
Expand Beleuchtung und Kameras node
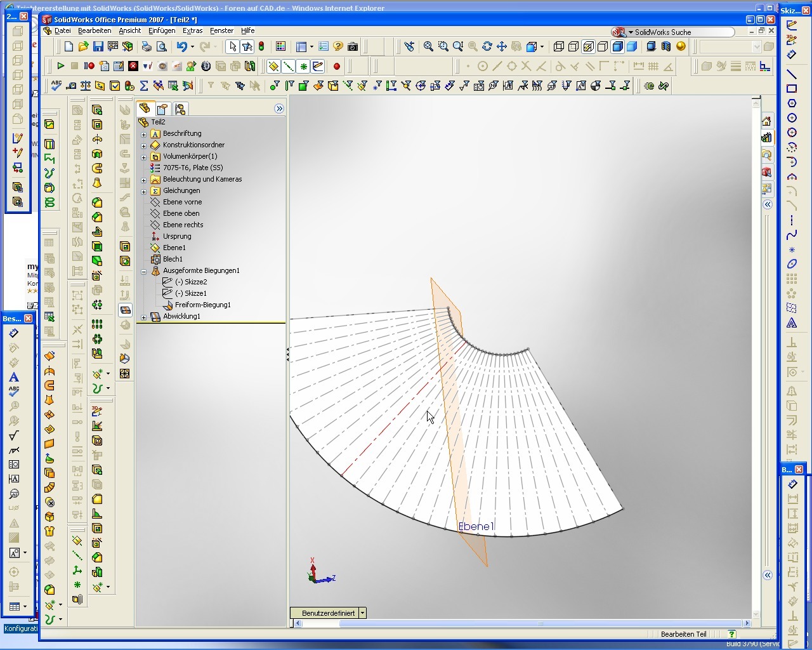(143, 180)
